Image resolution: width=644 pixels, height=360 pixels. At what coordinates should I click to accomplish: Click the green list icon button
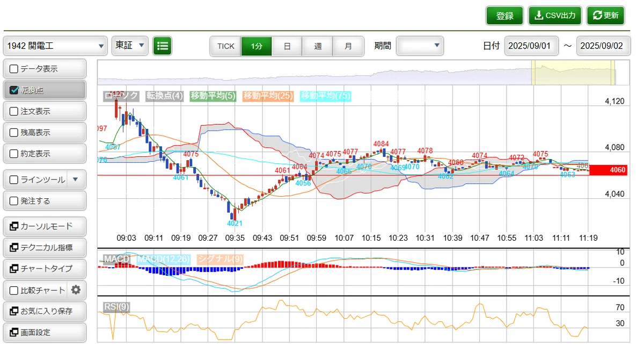point(162,46)
